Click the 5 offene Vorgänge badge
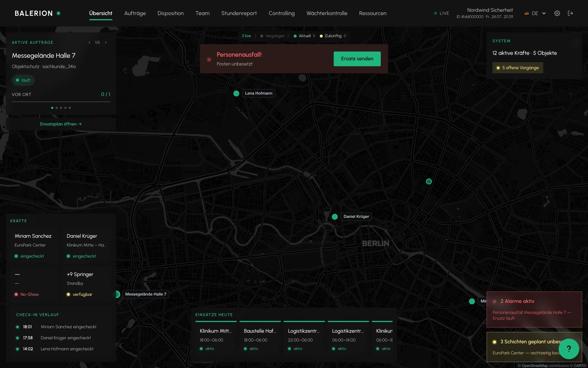588x368 pixels. (x=518, y=68)
